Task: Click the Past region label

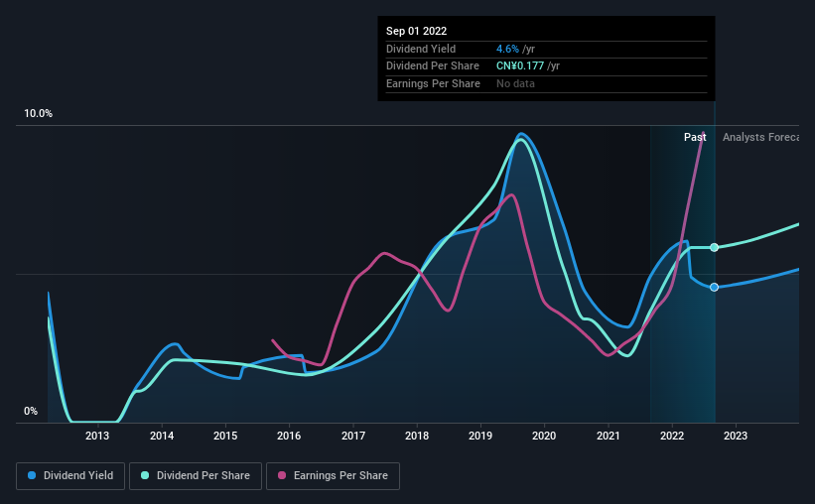Action: click(x=695, y=137)
